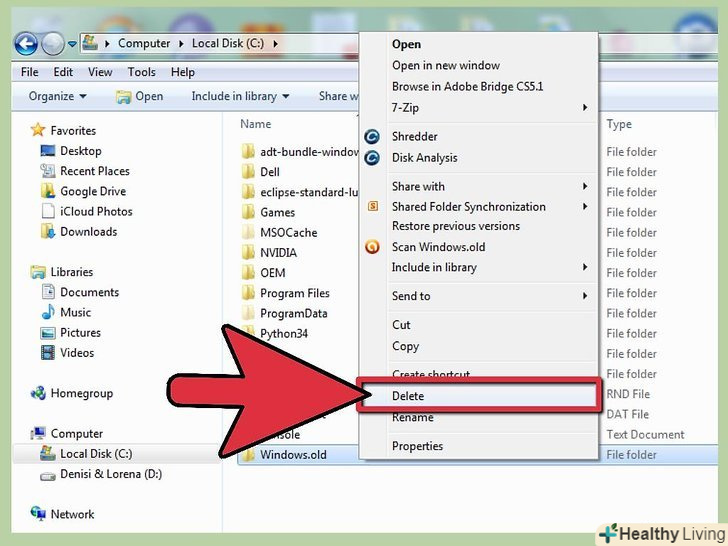Viewport: 728px width, 546px height.
Task: Select the Windows.old folder row
Action: click(477, 455)
